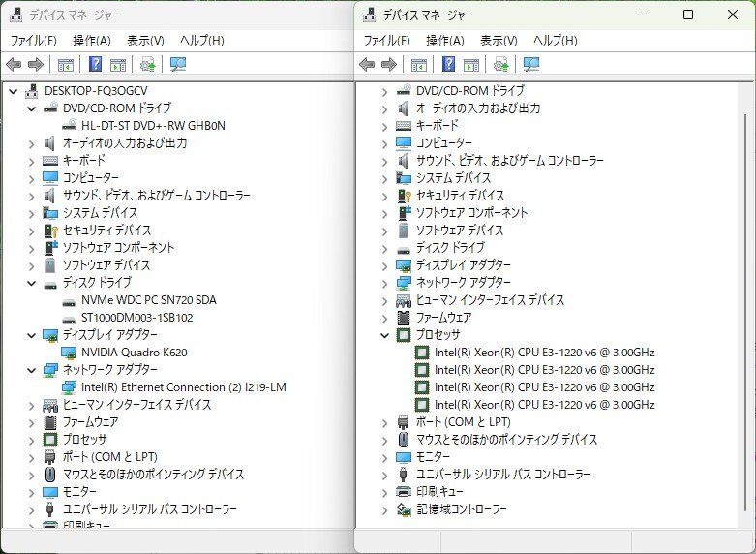This screenshot has height=554, width=756.
Task: Maximize the right Device Manager window
Action: tap(688, 15)
